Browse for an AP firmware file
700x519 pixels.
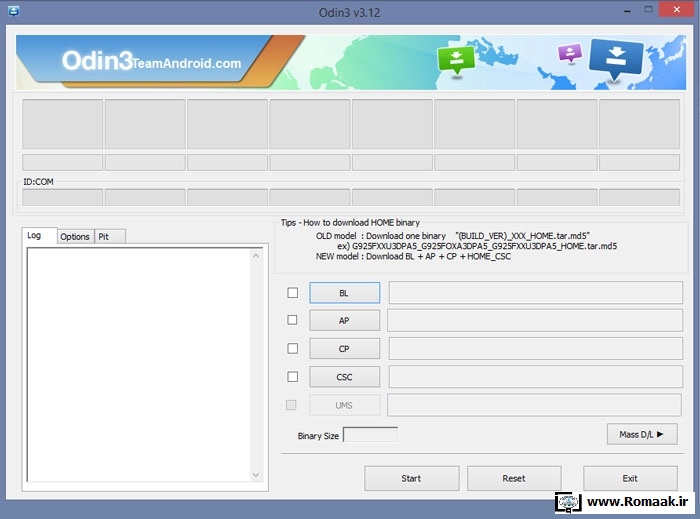coord(344,320)
